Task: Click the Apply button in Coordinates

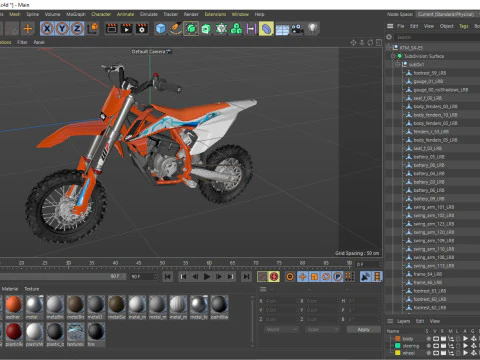Action: 364,329
